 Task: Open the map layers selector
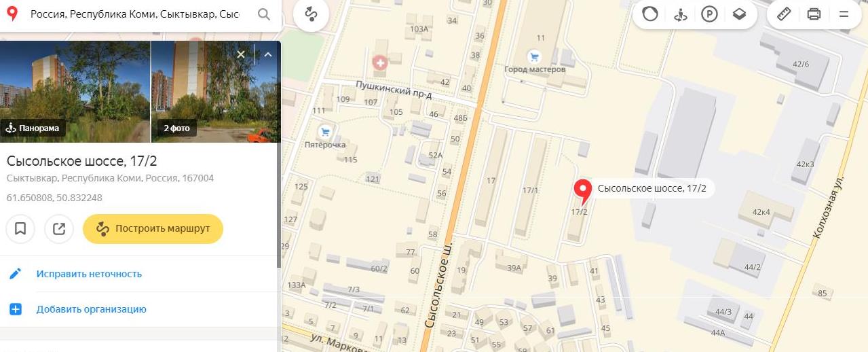coord(740,14)
